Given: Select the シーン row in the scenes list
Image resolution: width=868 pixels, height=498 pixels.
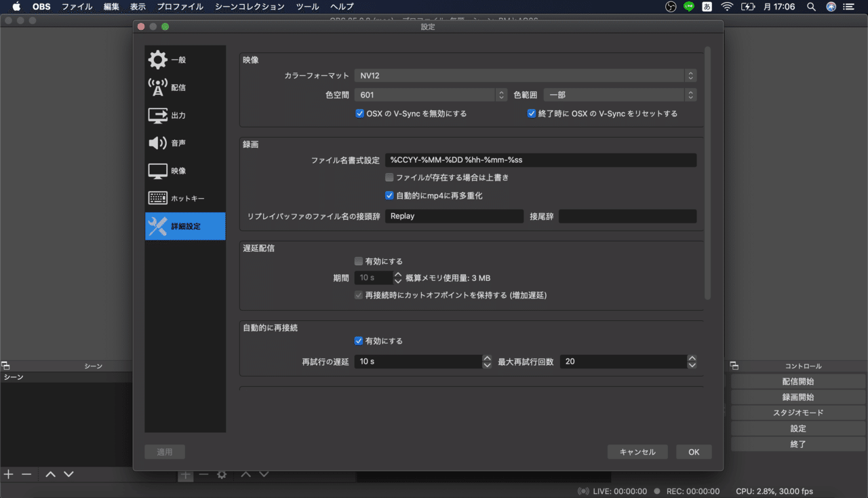Looking at the screenshot, I should pyautogui.click(x=66, y=377).
